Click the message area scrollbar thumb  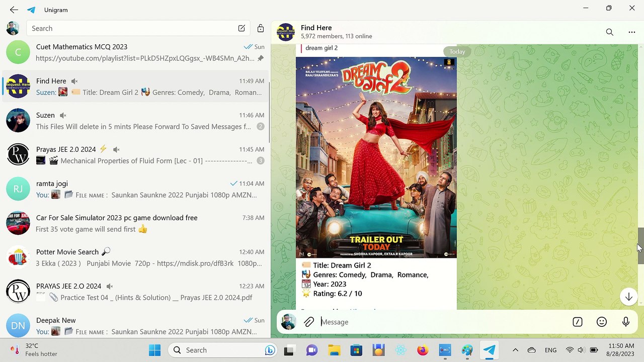tap(640, 245)
